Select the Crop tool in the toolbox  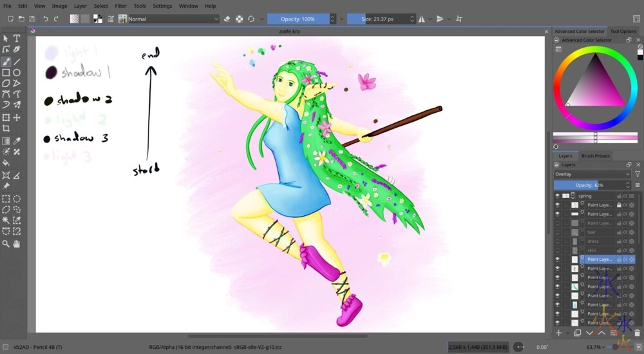pos(6,129)
